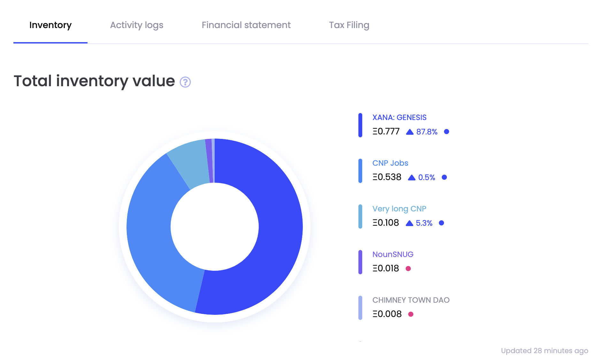Open the NounSNUG collection link
This screenshot has height=364, width=605.
click(x=393, y=254)
